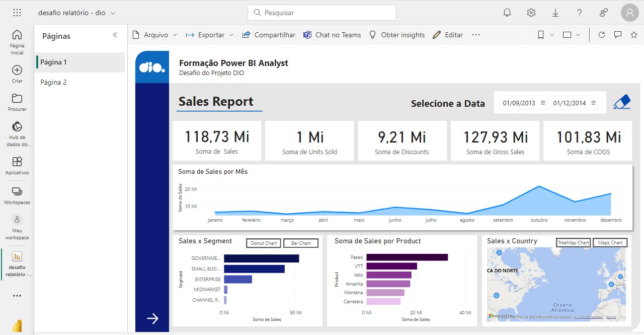Open report comments with the comment icon
The image size is (644, 335).
[618, 35]
